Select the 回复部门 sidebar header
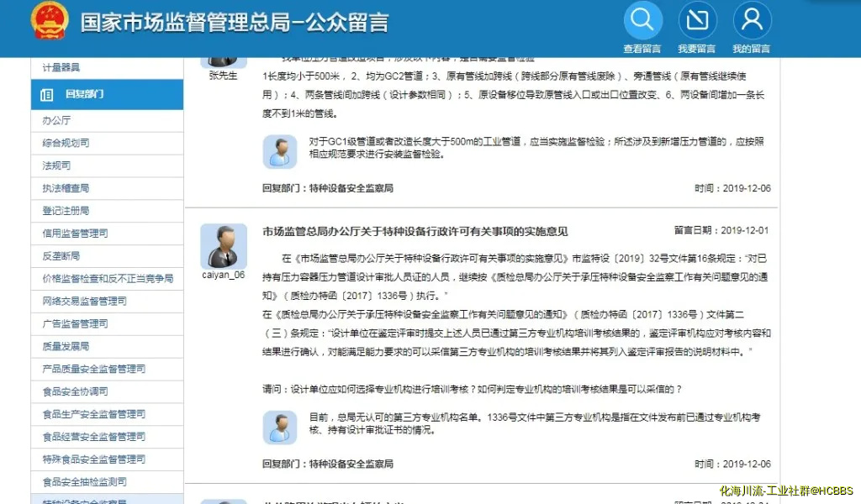 [x=107, y=94]
